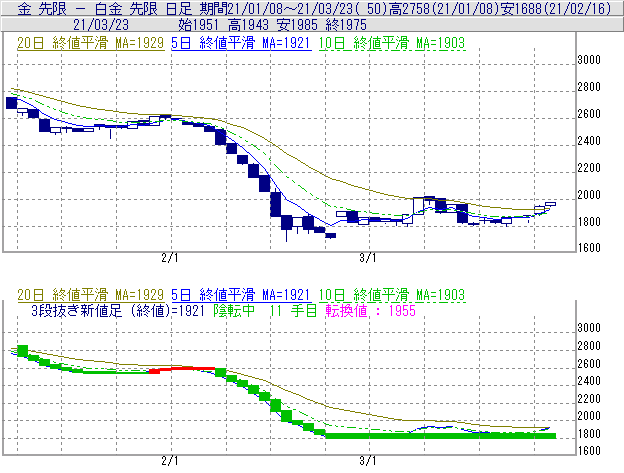Click the 1800 axis label of upper chart

click(x=589, y=222)
